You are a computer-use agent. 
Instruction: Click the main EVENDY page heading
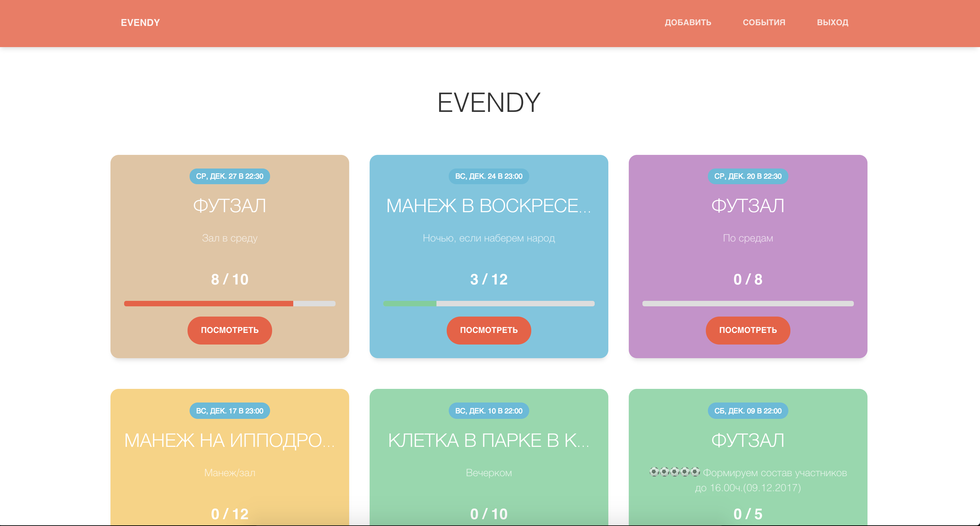click(x=489, y=103)
